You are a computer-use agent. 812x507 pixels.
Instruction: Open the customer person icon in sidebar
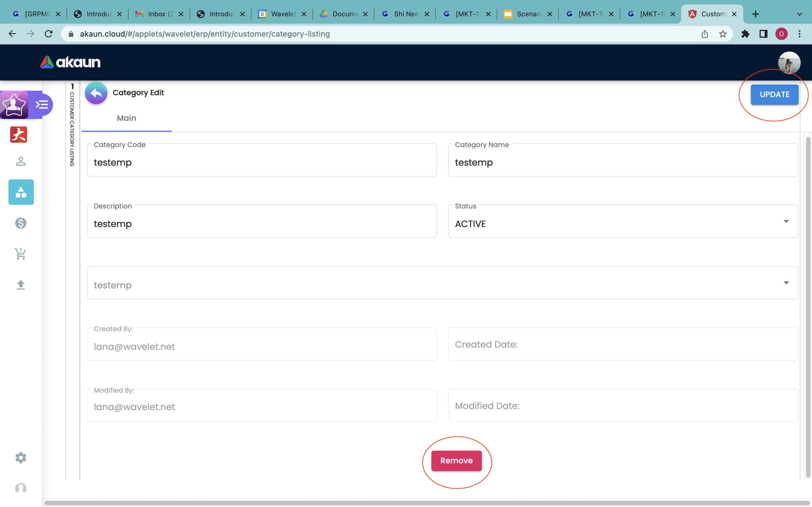click(21, 161)
